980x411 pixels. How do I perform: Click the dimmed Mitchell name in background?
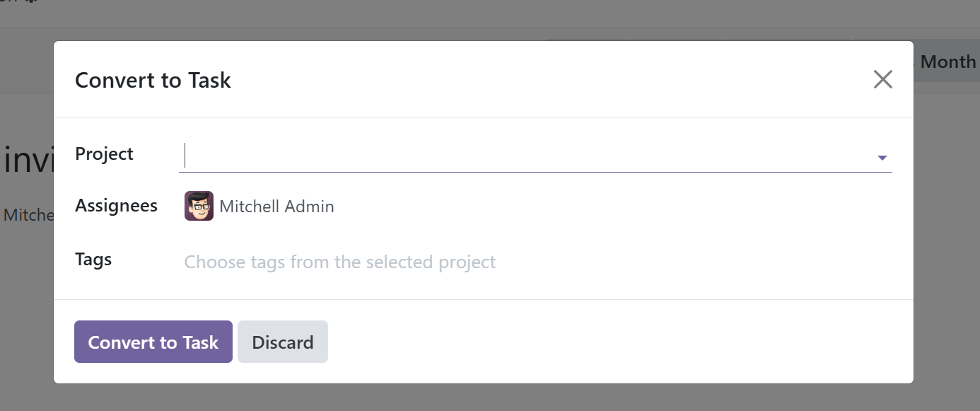coord(28,215)
